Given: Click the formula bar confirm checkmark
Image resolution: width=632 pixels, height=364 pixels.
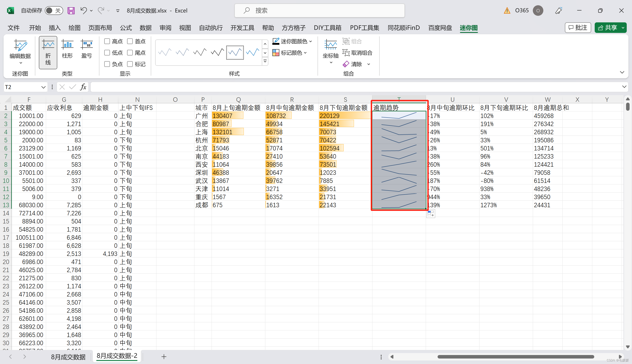Looking at the screenshot, I should pyautogui.click(x=73, y=87).
